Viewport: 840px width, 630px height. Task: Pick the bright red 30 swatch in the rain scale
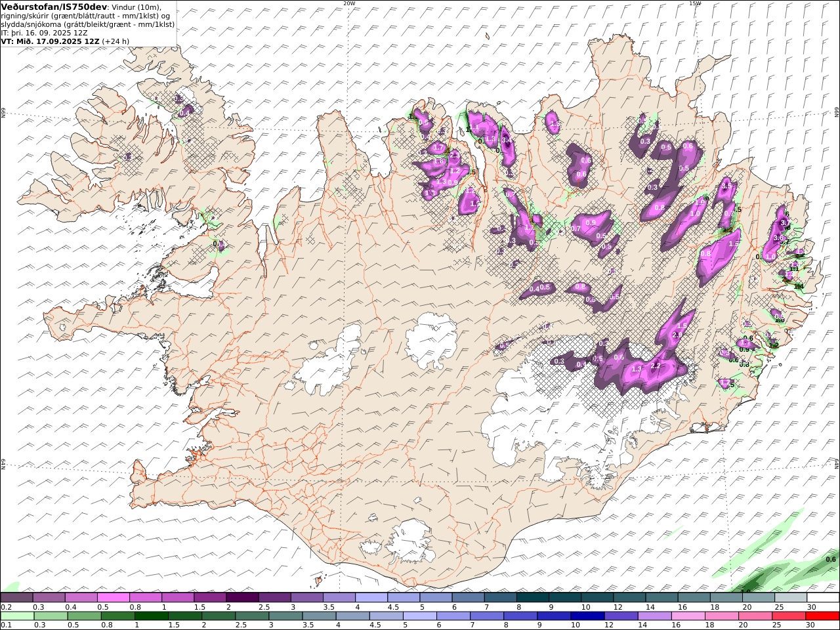pyautogui.click(x=822, y=616)
